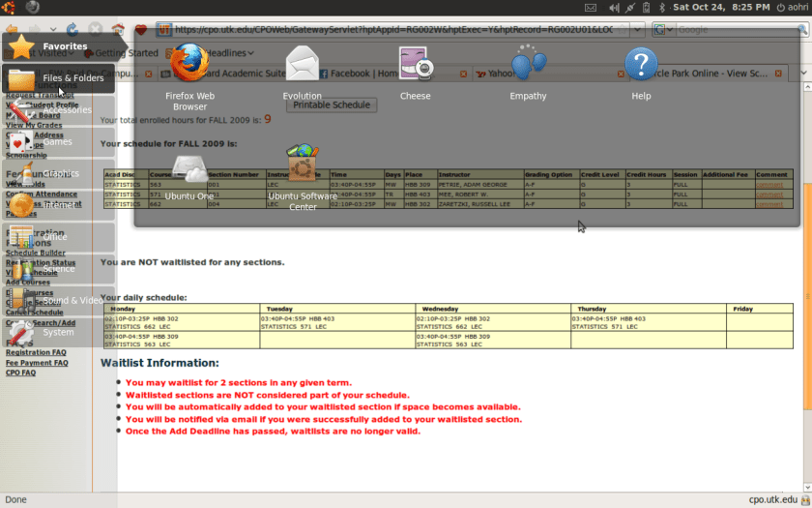Click Firefox Reload page button
The width and height of the screenshot is (812, 508).
(x=72, y=30)
